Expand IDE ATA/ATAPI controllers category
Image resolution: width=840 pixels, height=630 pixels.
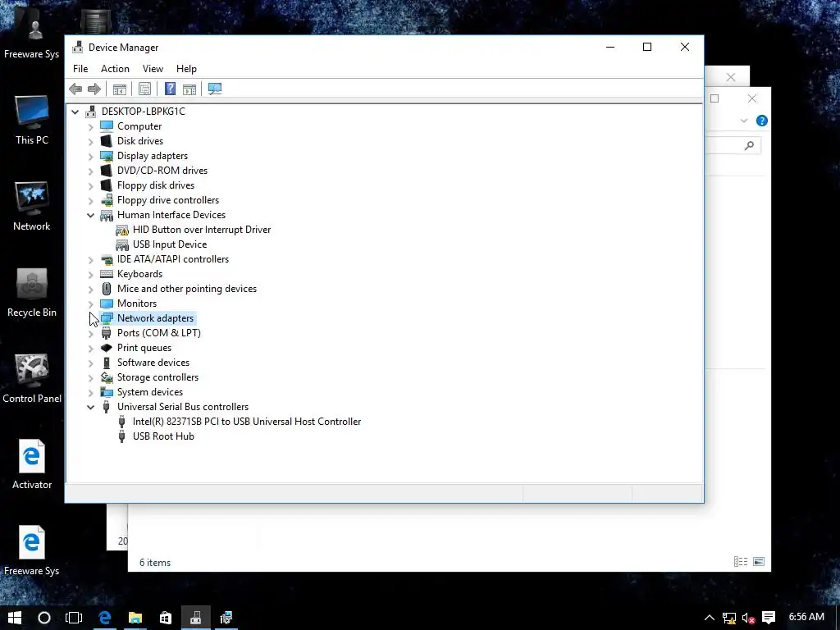pos(90,260)
